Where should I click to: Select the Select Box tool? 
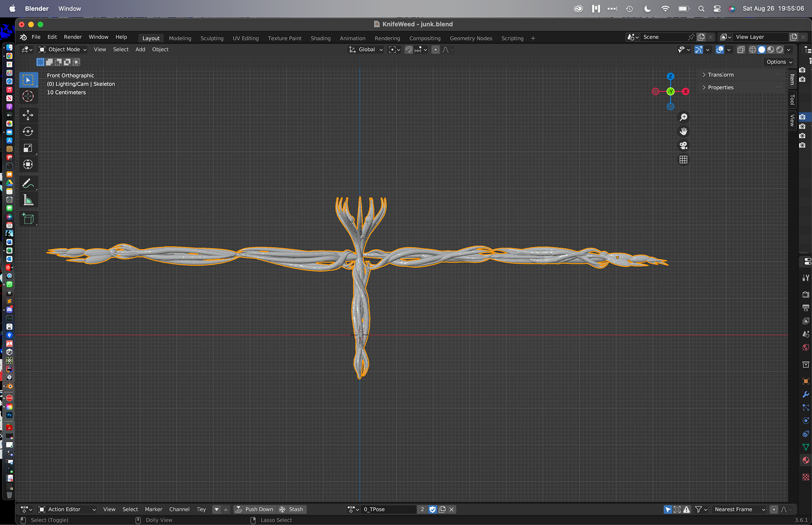pos(28,80)
